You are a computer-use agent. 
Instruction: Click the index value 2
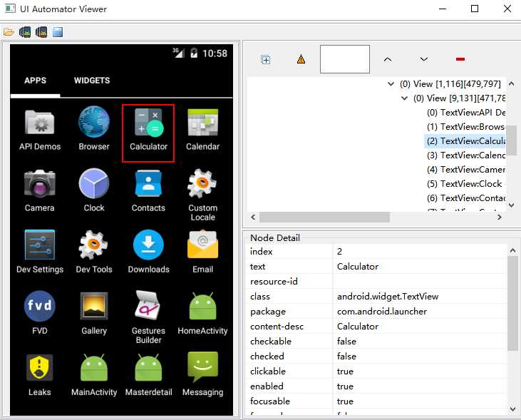pos(339,252)
